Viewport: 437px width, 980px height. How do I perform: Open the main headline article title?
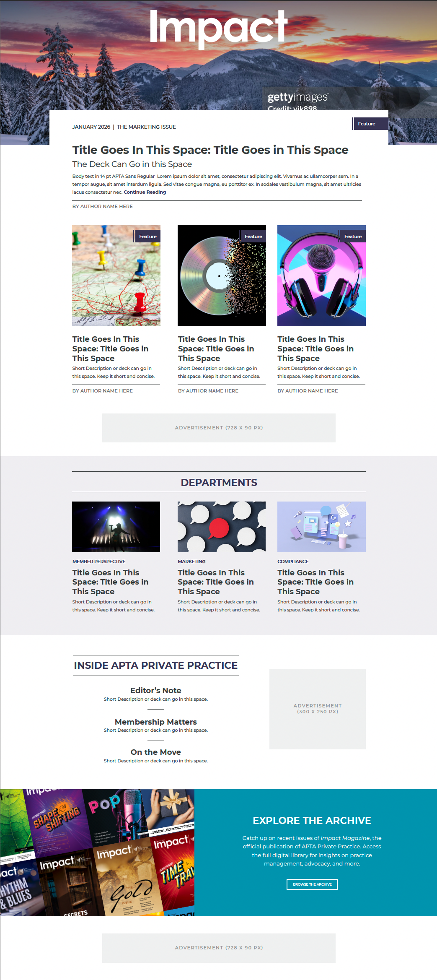tap(210, 150)
